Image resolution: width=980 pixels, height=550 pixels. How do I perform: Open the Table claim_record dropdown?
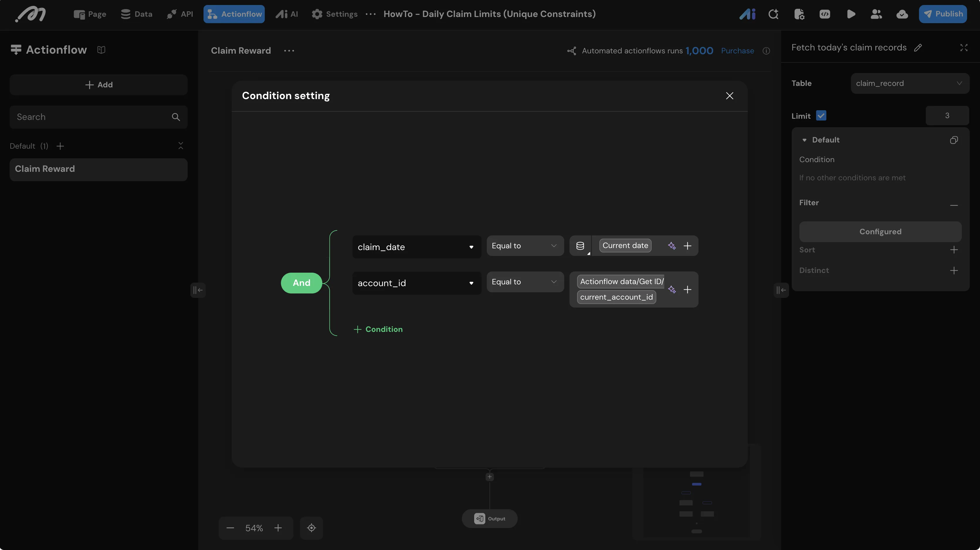910,83
